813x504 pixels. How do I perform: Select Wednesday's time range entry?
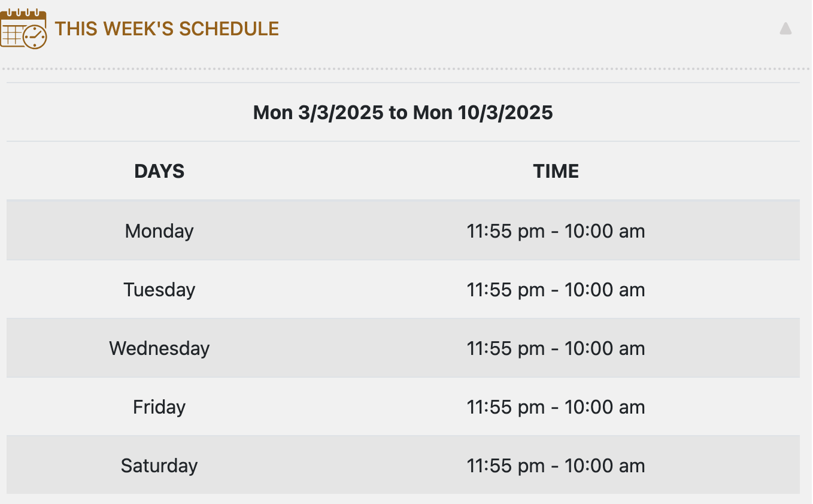click(556, 348)
